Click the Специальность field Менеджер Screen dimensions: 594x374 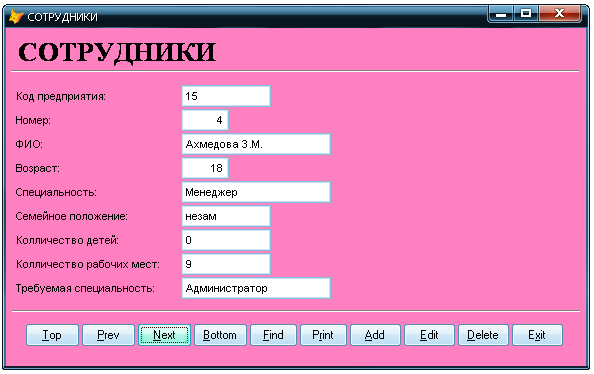click(x=256, y=192)
